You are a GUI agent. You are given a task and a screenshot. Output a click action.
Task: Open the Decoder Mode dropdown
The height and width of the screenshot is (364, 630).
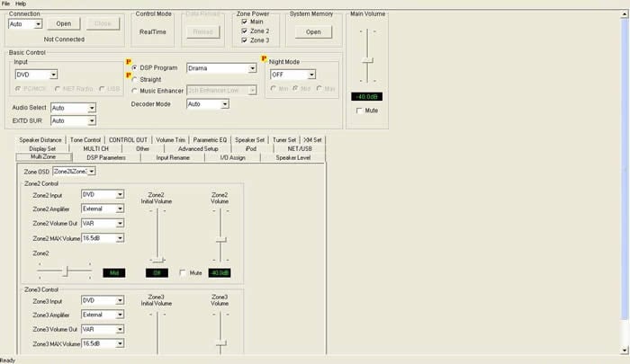[x=224, y=103]
